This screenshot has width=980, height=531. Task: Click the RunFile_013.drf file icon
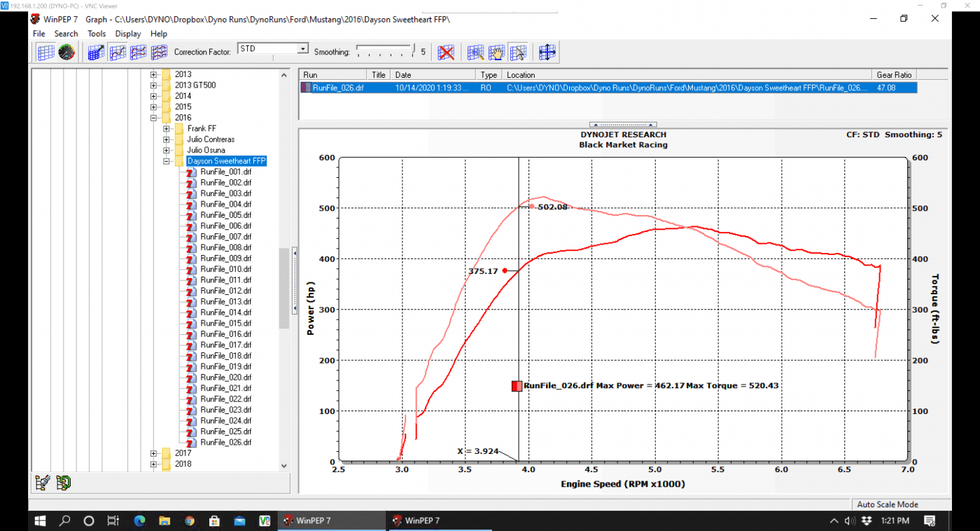(x=190, y=301)
